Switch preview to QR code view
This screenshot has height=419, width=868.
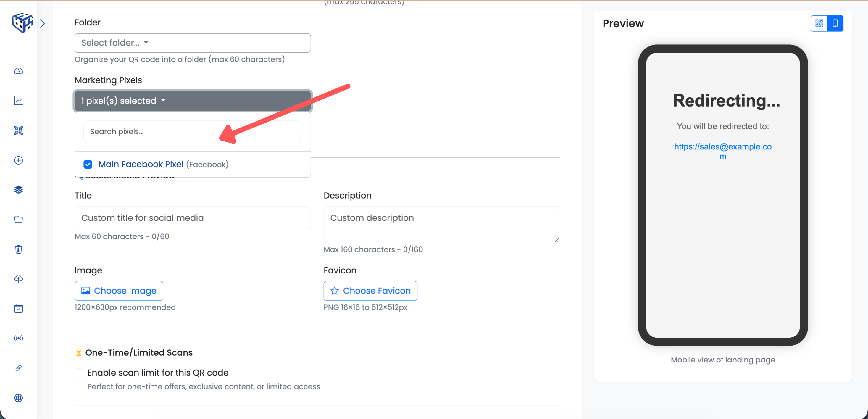819,23
